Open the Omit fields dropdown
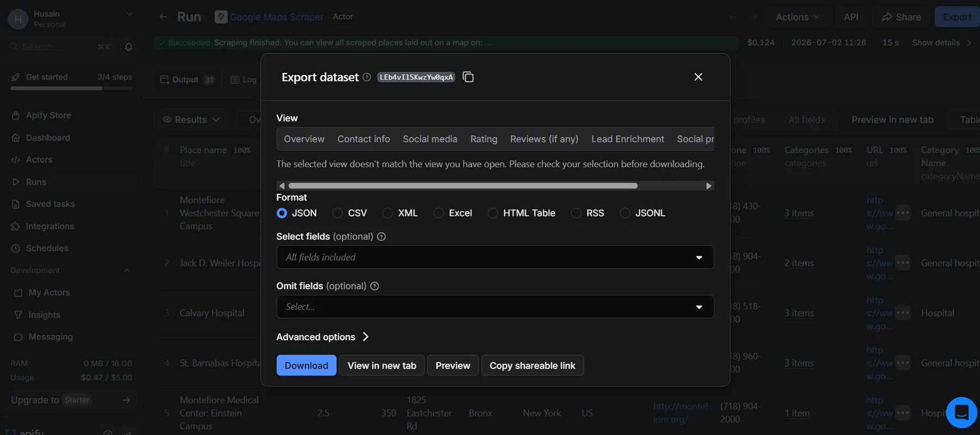 pos(495,307)
